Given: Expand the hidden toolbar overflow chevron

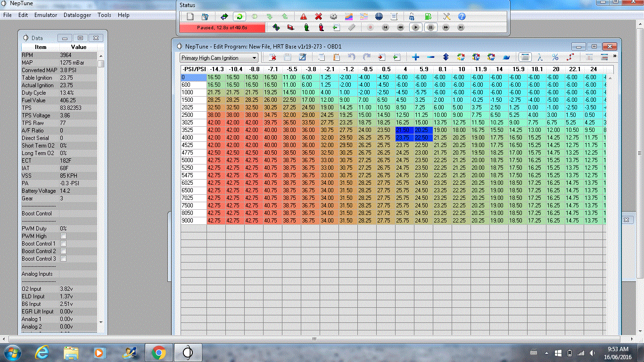Looking at the screenshot, I should point(614,57).
